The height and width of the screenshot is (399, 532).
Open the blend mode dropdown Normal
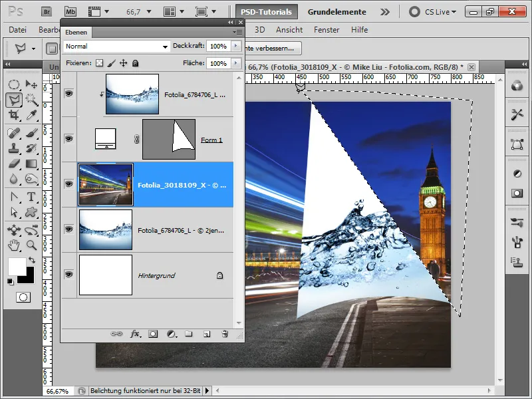(x=116, y=46)
